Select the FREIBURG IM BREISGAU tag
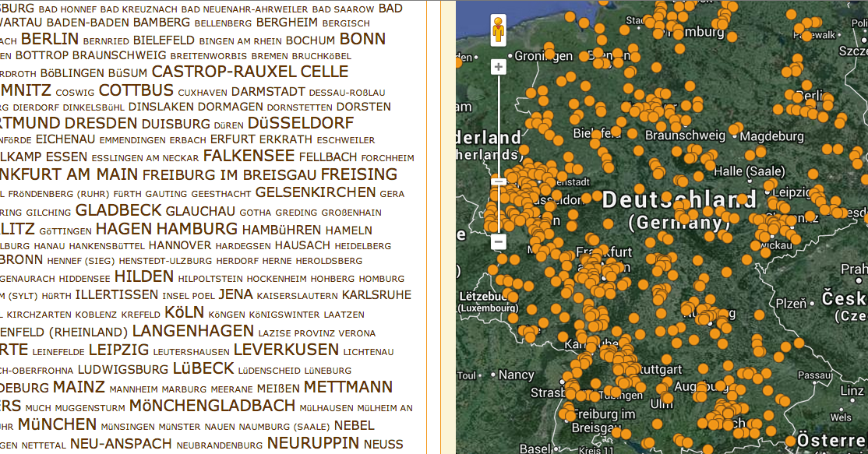 click(230, 175)
